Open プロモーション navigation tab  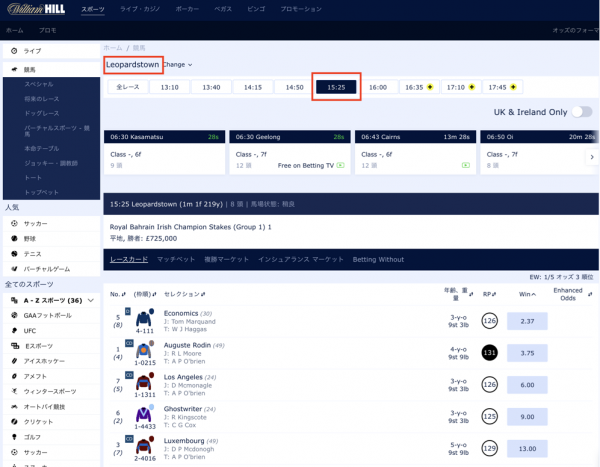301,9
